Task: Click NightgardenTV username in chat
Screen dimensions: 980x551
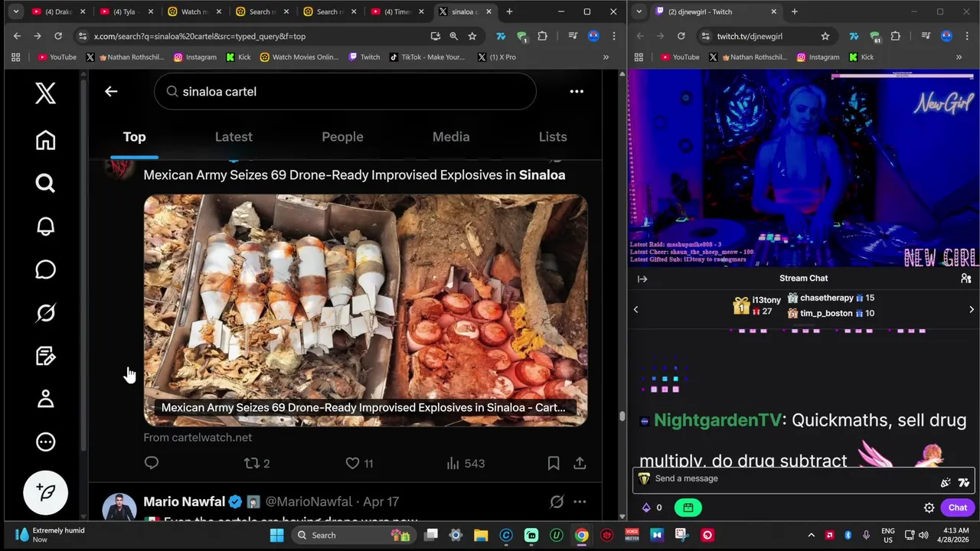Action: pos(717,420)
